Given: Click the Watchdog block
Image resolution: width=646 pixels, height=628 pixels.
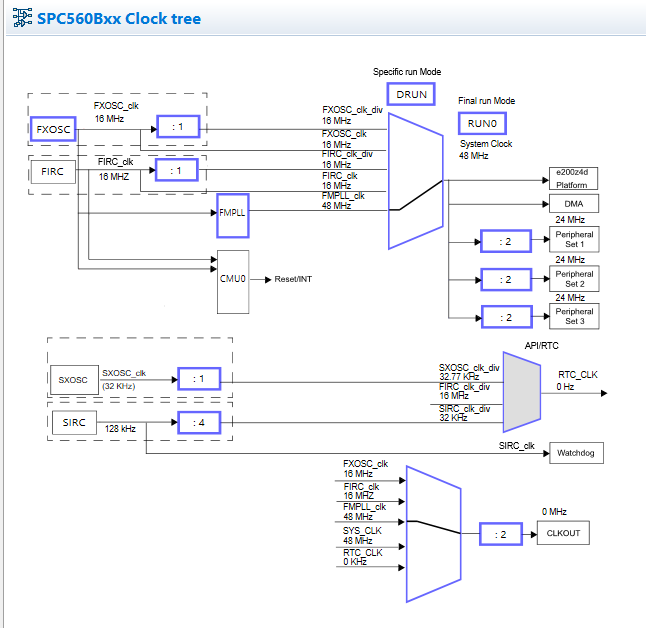Looking at the screenshot, I should point(576,453).
